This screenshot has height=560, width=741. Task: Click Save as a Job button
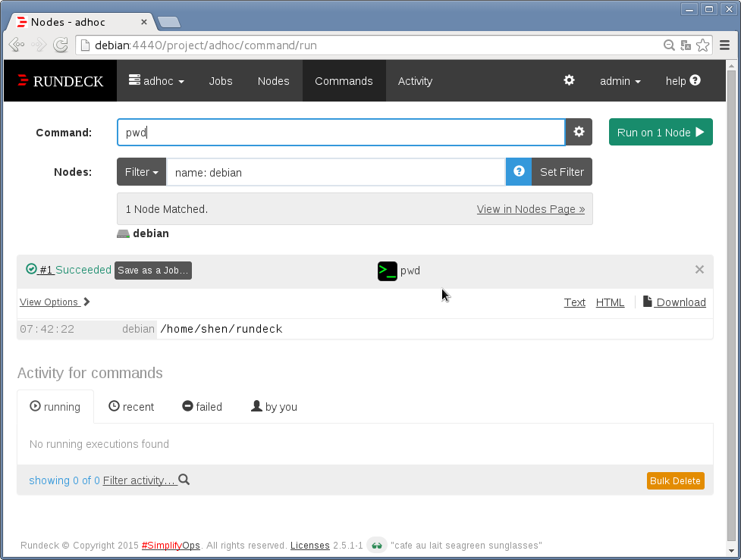(153, 270)
